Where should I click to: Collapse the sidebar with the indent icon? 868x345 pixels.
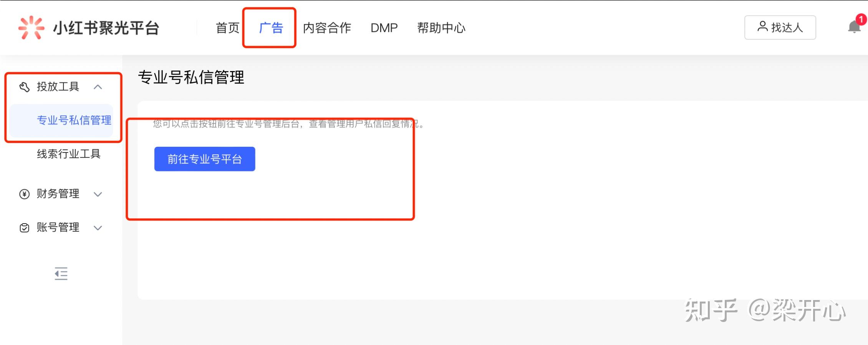[x=61, y=274]
